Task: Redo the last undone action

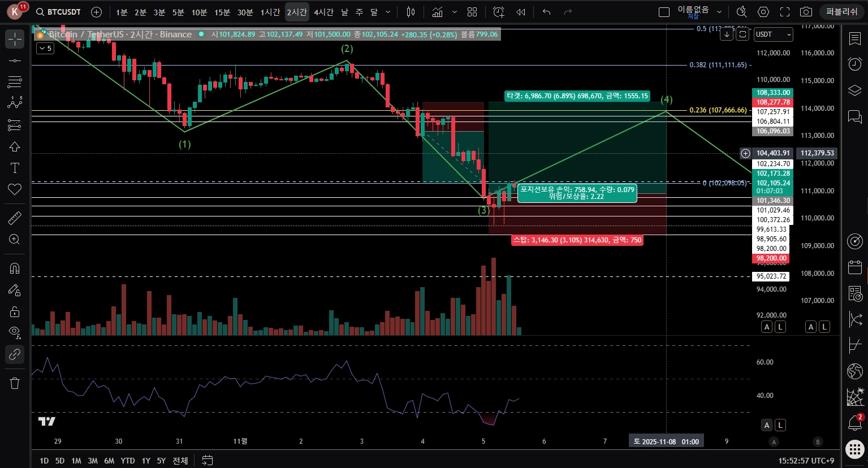Action: tap(568, 12)
